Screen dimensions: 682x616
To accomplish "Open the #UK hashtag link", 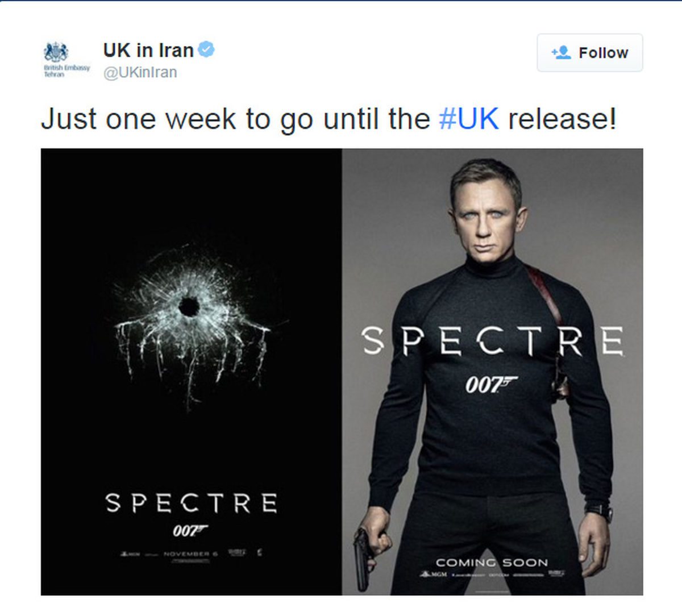I will click(x=469, y=119).
